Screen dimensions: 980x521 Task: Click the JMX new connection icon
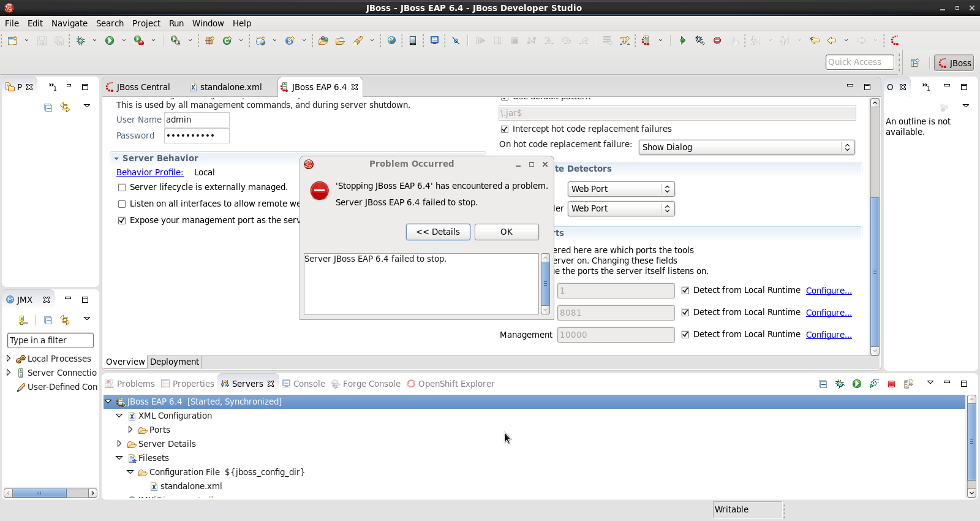[23, 320]
